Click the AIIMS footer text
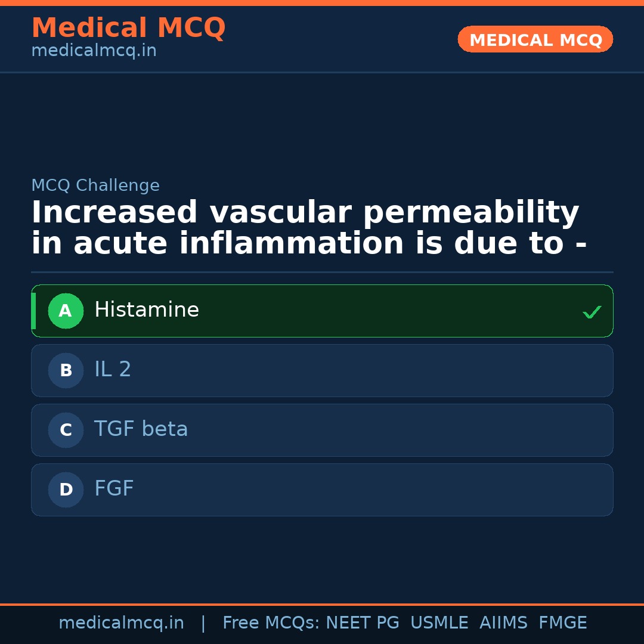This screenshot has height=644, width=644. coord(503,623)
